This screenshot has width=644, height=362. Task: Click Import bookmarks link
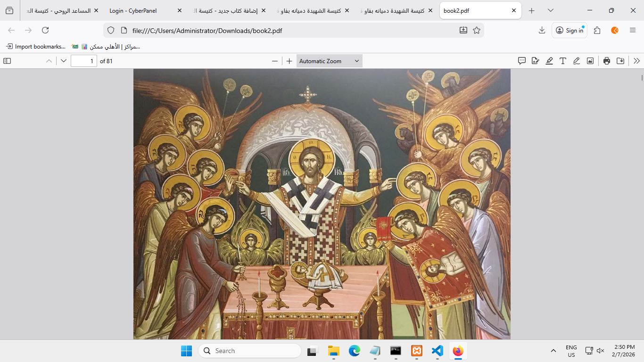point(36,47)
